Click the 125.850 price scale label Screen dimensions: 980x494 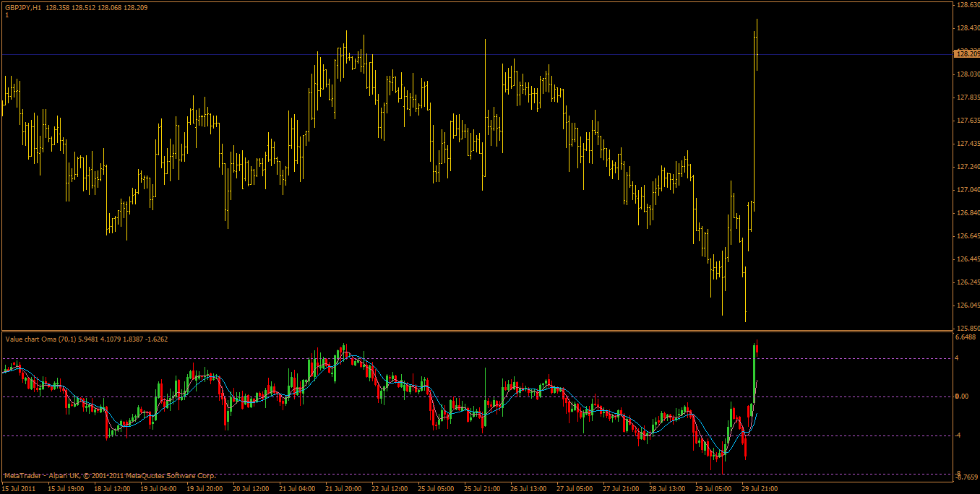tap(967, 328)
